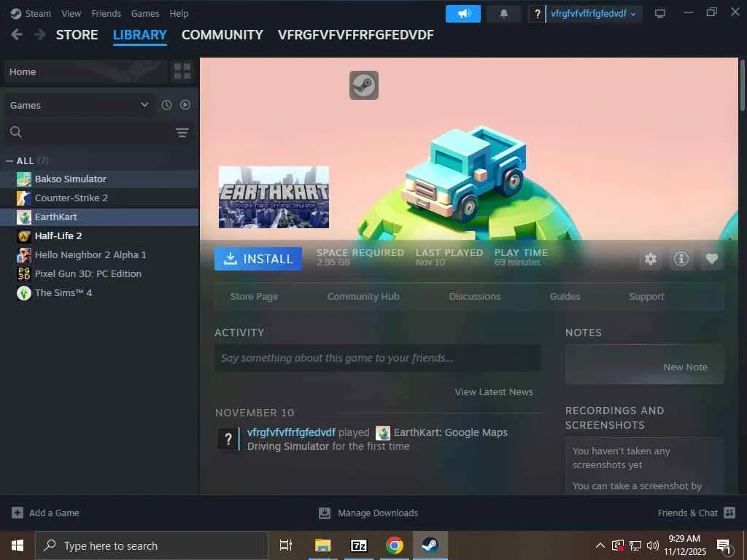The image size is (747, 560).
Task: Click the EarthKart logo thumbnail
Action: pos(274,197)
